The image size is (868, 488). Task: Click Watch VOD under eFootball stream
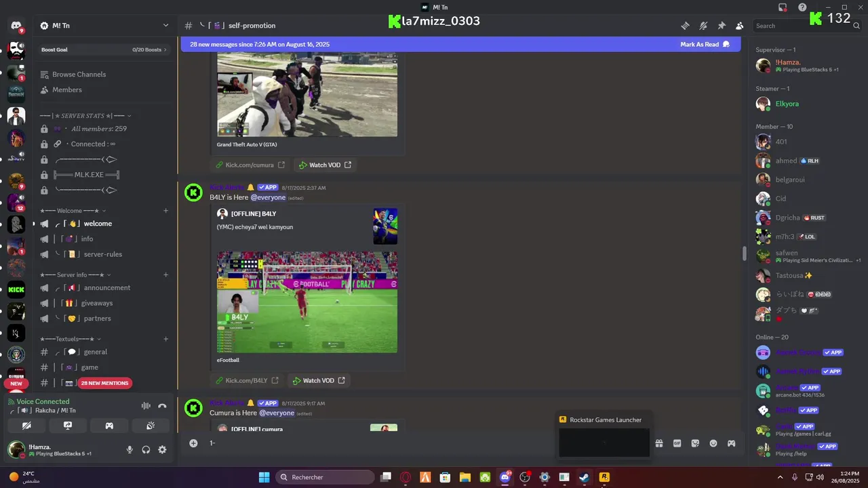click(319, 380)
